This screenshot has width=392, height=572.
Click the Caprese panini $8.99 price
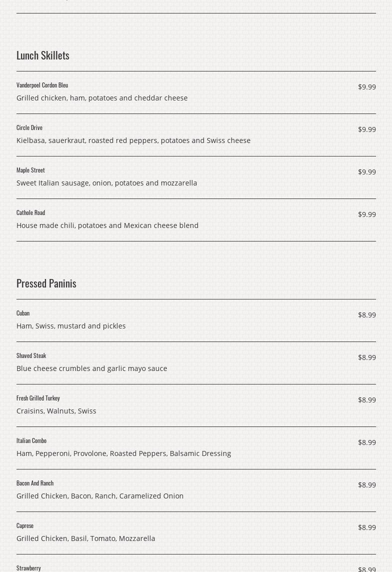tap(367, 527)
